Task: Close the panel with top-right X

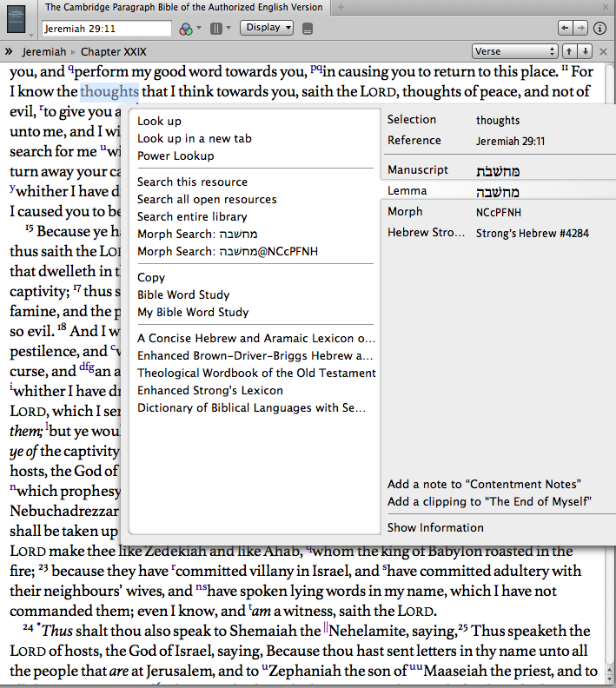Action: tap(606, 7)
